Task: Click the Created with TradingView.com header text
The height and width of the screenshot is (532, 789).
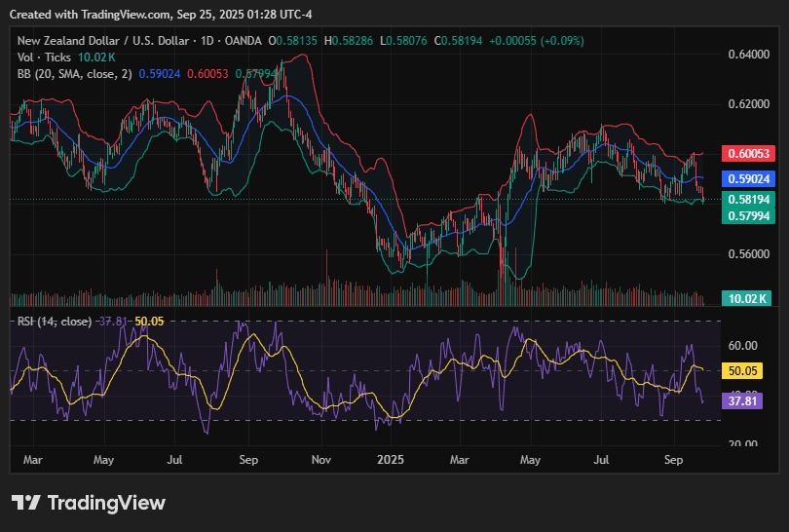Action: [x=161, y=15]
